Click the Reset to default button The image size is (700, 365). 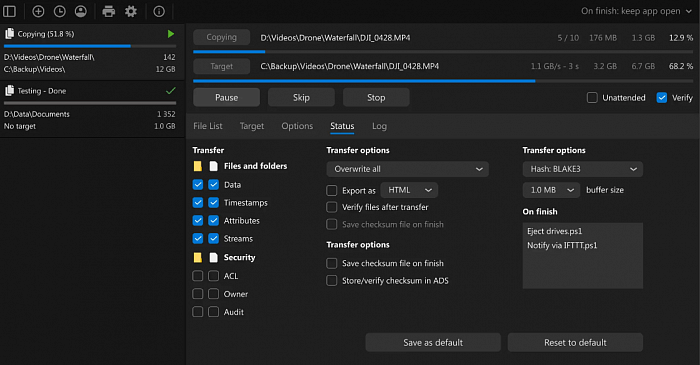575,343
